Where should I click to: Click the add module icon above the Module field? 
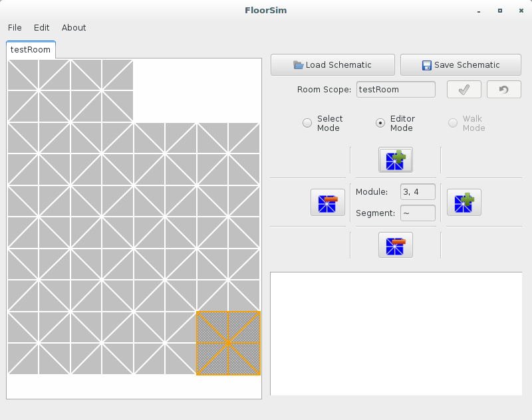point(396,160)
